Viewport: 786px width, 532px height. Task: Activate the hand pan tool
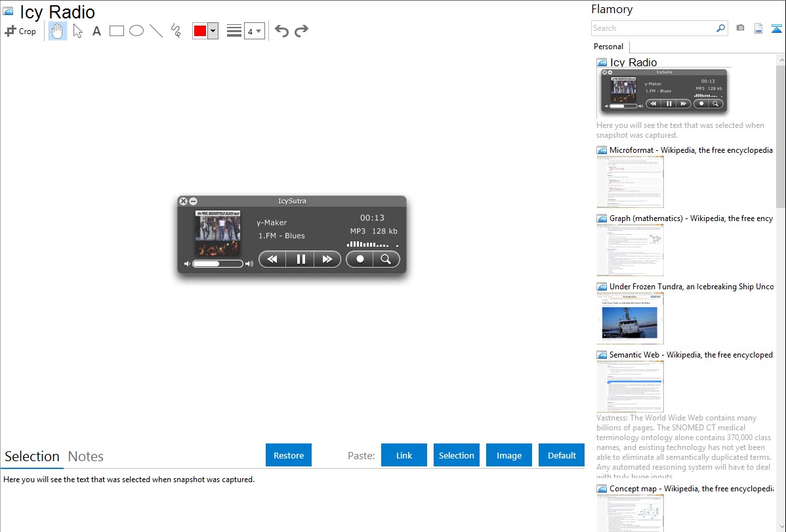[57, 31]
